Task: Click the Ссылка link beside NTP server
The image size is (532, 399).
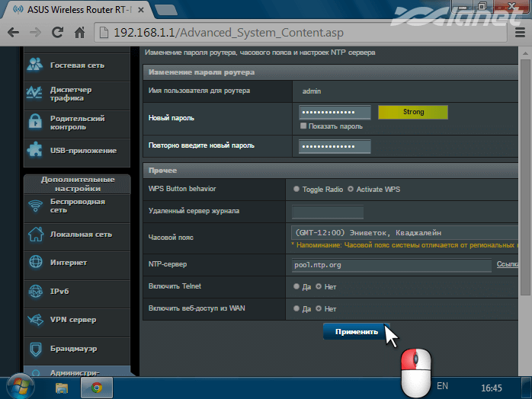Action: click(x=508, y=264)
